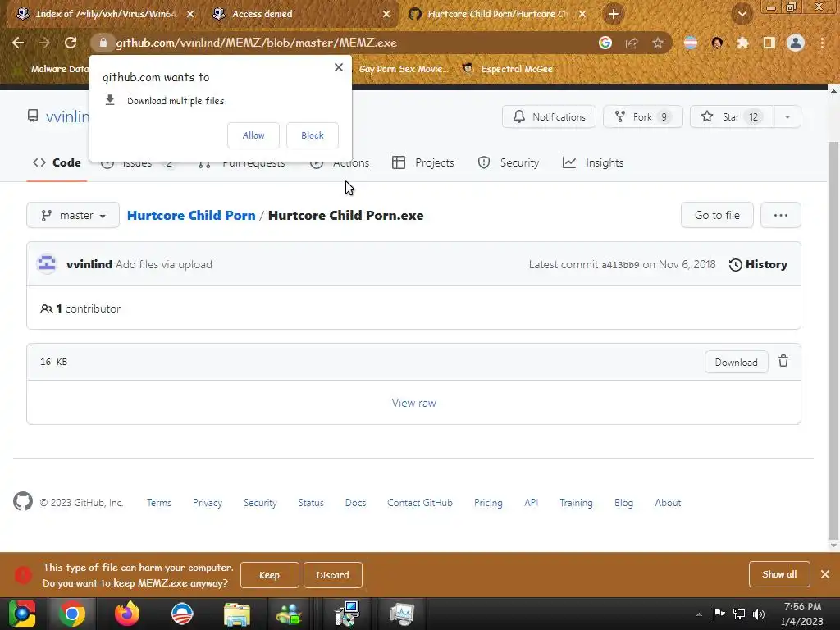840x630 pixels.
Task: Bookmark this page with the star icon
Action: [x=658, y=43]
